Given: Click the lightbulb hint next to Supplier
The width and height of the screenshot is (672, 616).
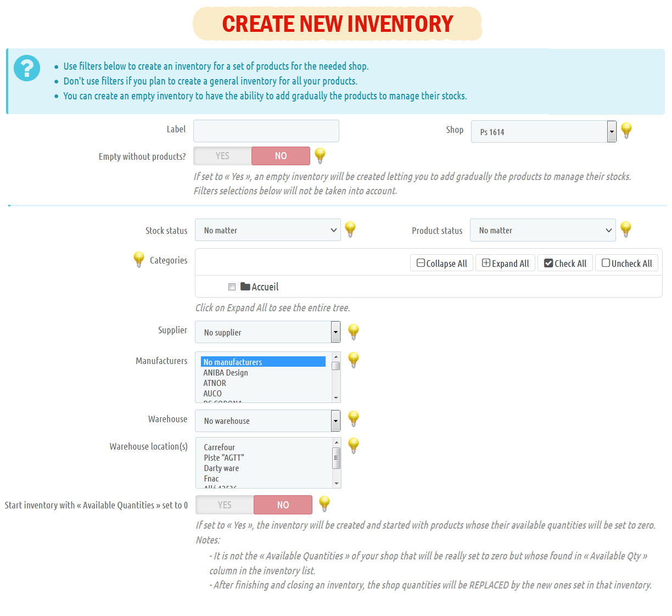Looking at the screenshot, I should click(x=354, y=331).
